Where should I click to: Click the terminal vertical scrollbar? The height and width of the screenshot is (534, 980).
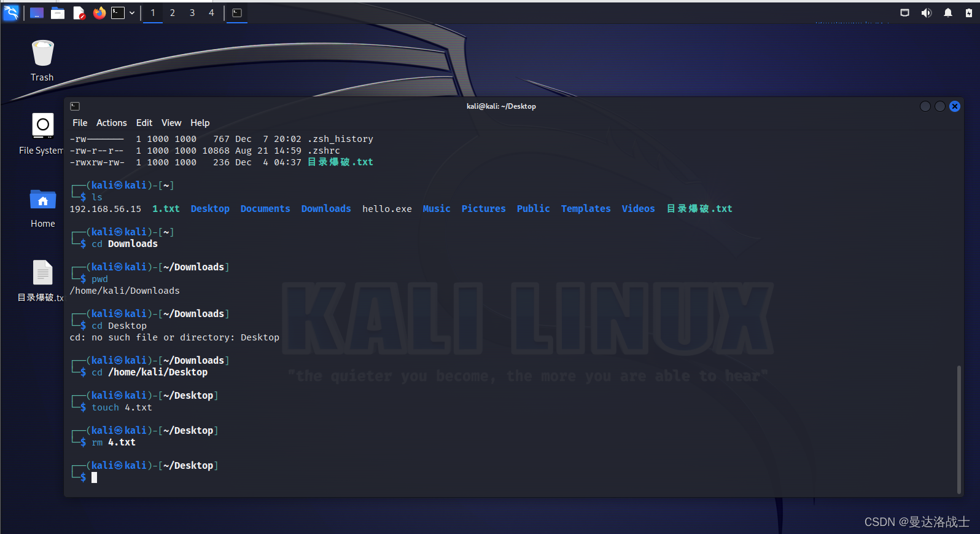pos(959,429)
